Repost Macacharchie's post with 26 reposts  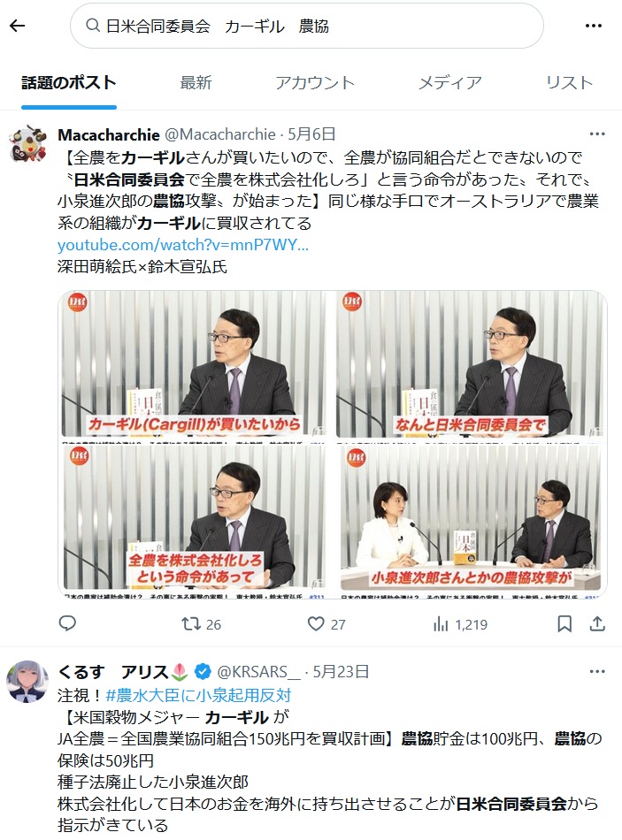pyautogui.click(x=201, y=624)
